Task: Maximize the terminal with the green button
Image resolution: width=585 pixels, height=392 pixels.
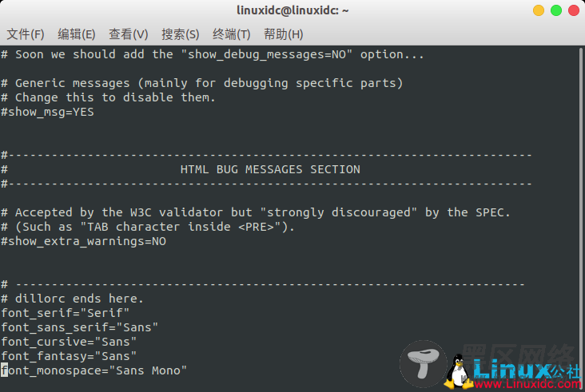Action: [x=556, y=10]
